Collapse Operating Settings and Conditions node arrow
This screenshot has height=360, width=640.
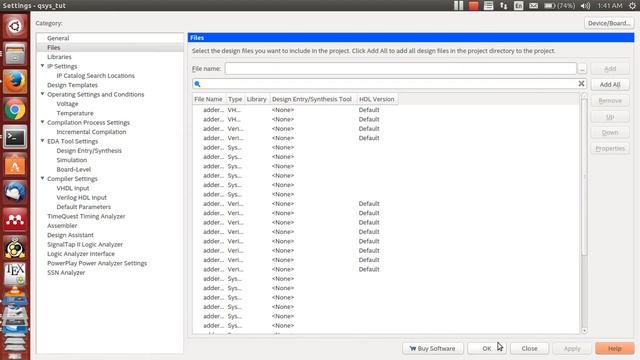coord(42,94)
